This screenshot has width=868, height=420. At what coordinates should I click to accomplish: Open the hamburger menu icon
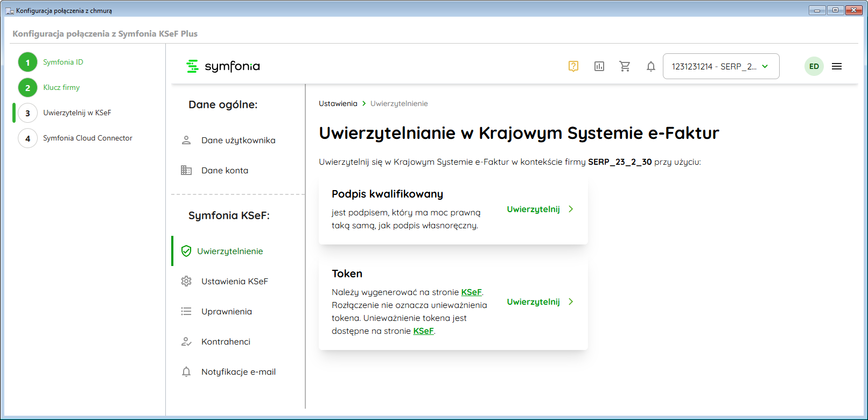836,66
